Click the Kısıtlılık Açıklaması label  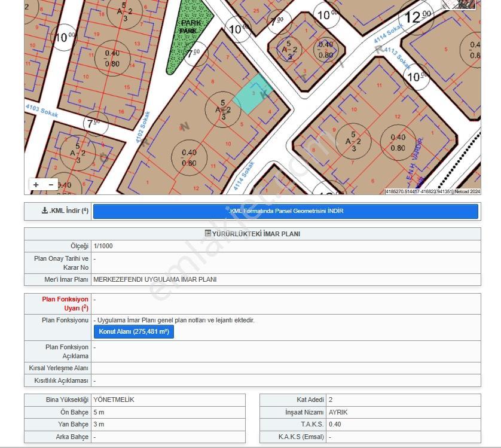tap(61, 380)
